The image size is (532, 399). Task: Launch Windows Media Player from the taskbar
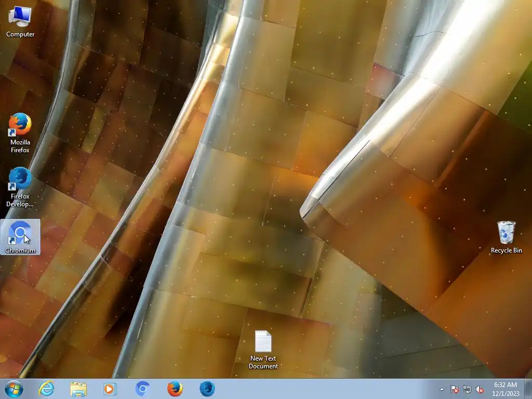(x=110, y=389)
